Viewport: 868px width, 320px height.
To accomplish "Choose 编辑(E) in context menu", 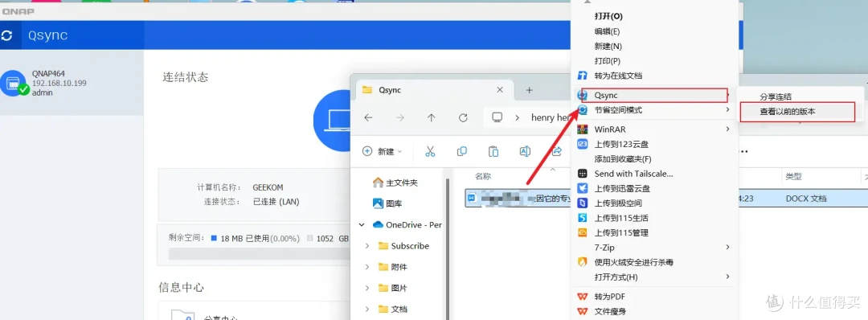I will 656,31.
